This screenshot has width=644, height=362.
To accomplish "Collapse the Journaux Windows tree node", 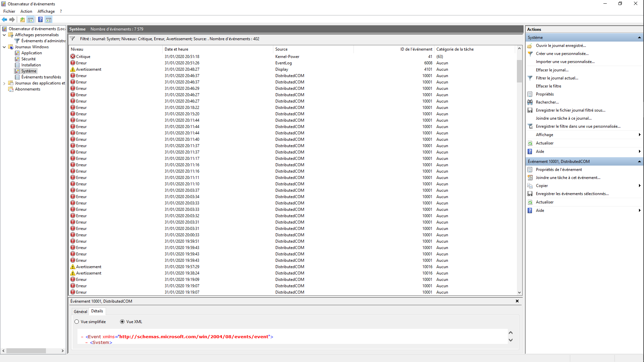I will click(x=4, y=47).
